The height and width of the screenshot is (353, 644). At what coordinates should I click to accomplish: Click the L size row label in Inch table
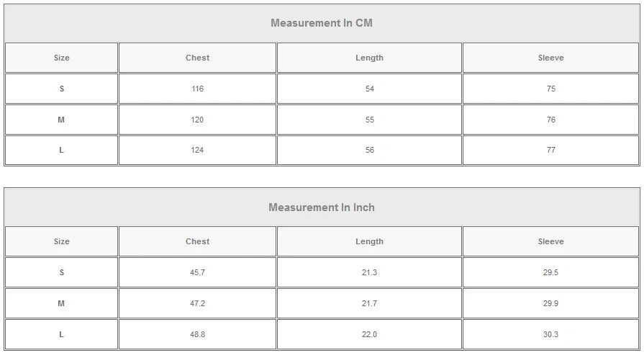point(62,334)
